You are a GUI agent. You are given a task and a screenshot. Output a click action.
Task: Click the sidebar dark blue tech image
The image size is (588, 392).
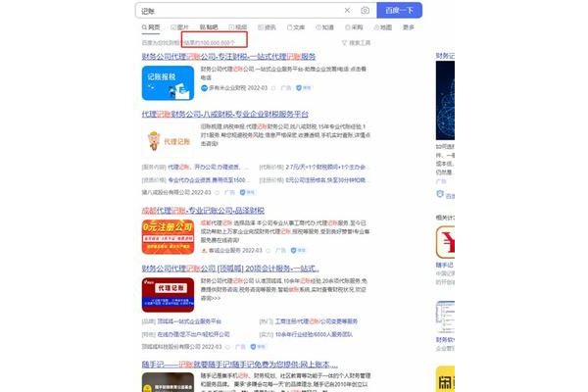445,101
